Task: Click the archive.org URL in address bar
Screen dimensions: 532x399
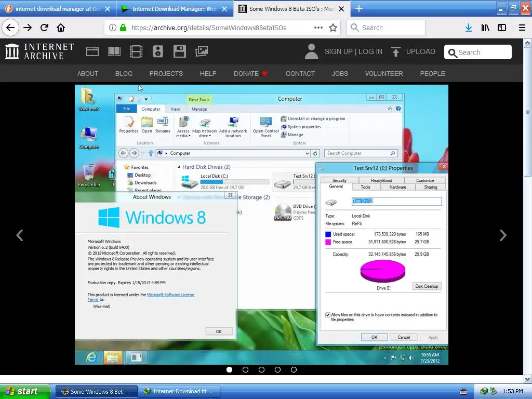Action: (x=209, y=28)
